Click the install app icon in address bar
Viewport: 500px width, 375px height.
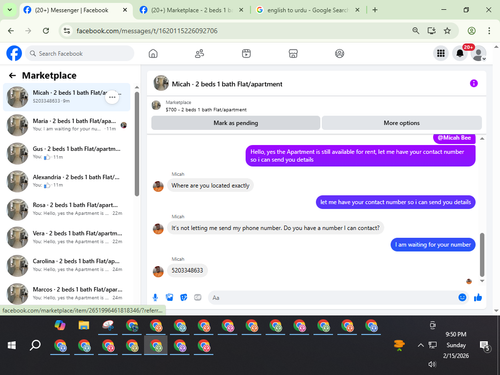(431, 31)
